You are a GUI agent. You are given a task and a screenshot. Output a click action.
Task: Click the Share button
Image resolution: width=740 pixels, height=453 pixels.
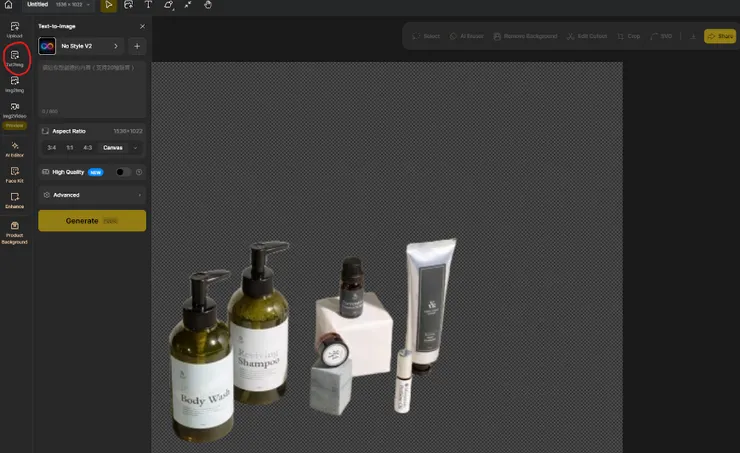[720, 36]
